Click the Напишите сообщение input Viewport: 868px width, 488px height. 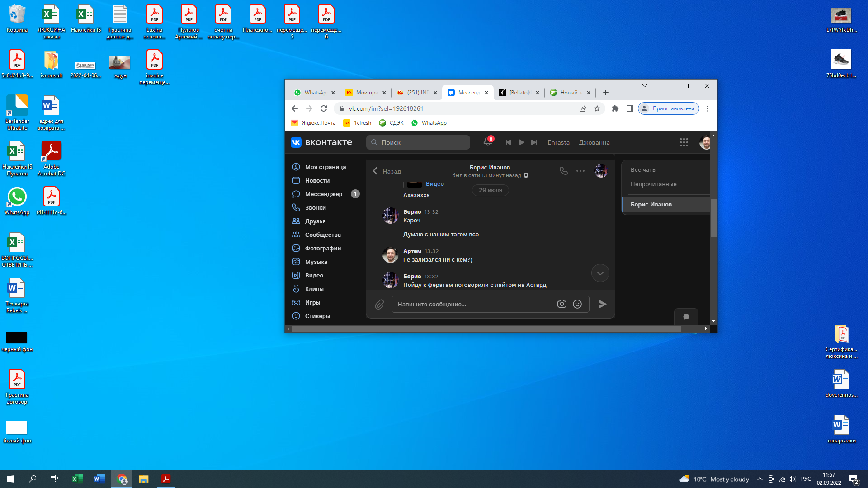[x=475, y=304]
